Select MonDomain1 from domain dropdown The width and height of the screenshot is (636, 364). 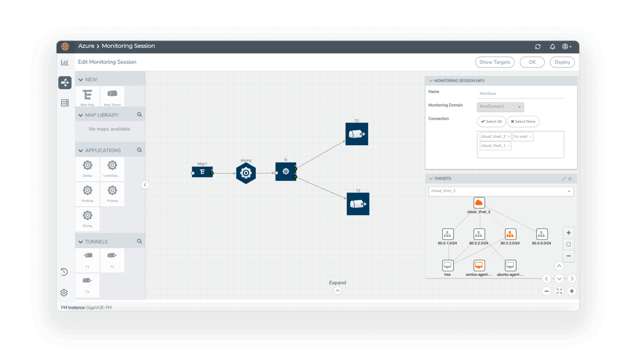point(500,107)
